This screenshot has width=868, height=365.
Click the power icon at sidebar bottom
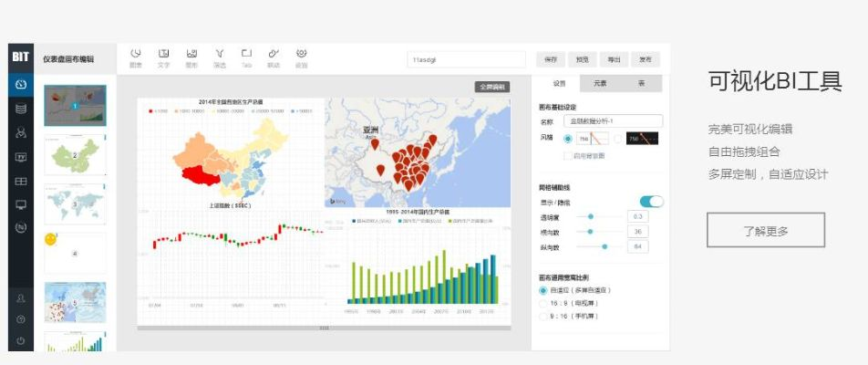point(21,341)
